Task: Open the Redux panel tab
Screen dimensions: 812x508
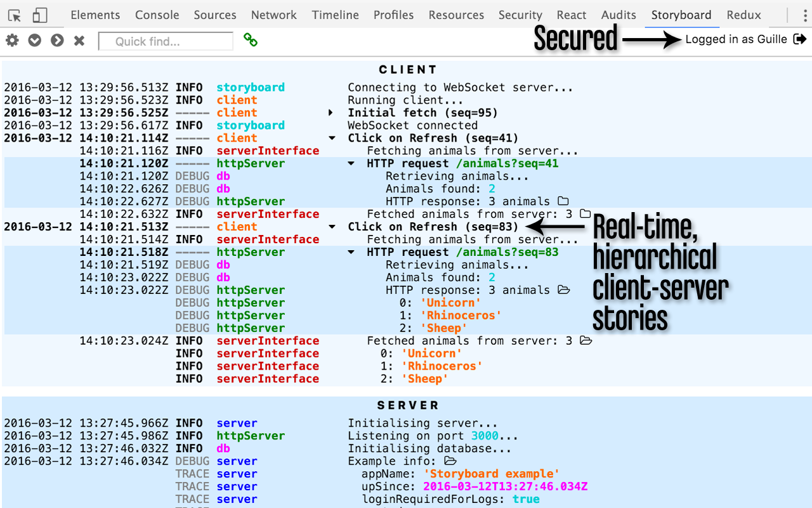Action: point(743,15)
